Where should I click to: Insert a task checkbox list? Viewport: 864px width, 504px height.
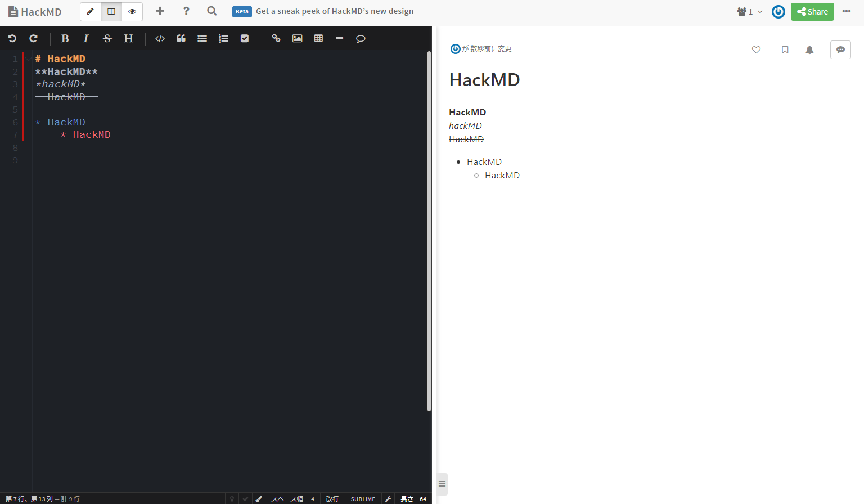click(x=245, y=38)
